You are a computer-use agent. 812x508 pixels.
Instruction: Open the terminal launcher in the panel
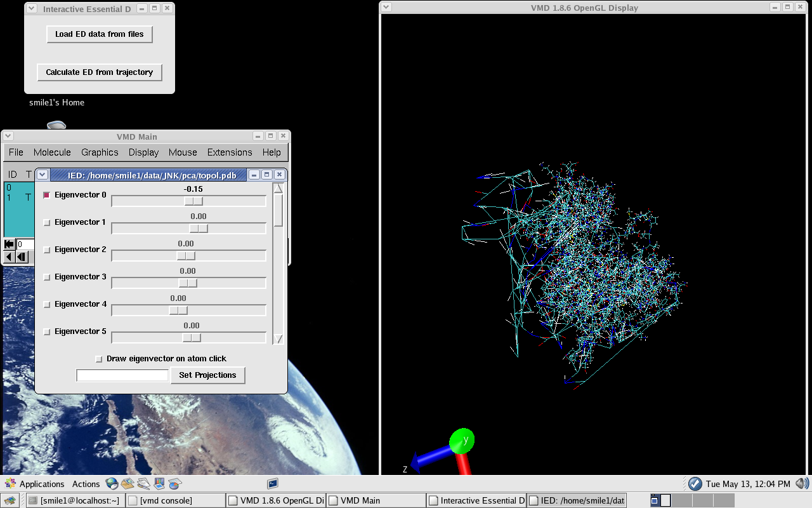(x=273, y=484)
